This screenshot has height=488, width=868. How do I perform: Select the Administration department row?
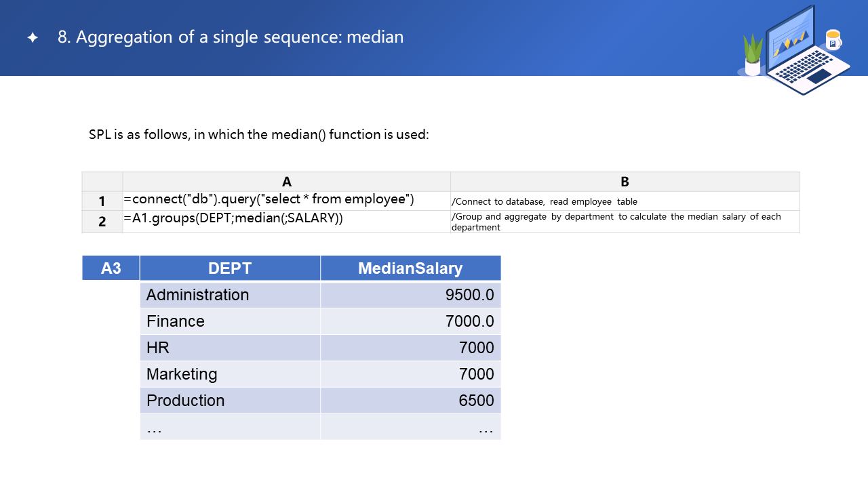point(197,295)
